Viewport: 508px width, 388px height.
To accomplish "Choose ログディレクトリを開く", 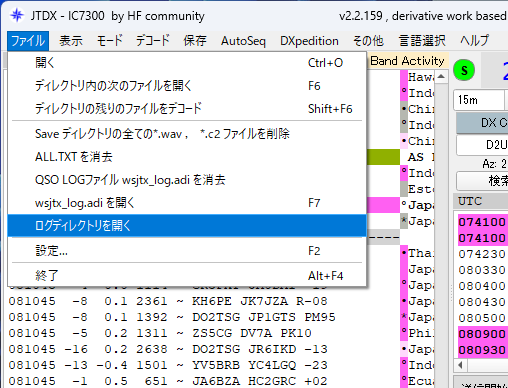I will click(x=187, y=226).
